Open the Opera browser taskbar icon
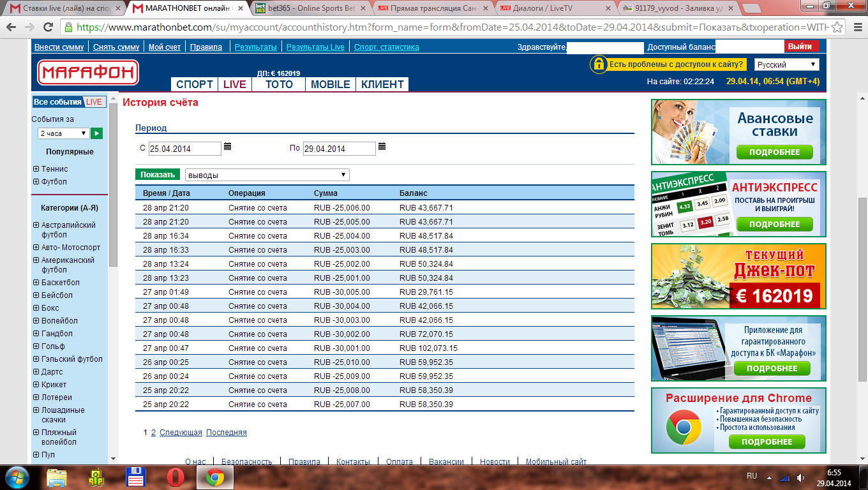Screen dimensions: 868x490 coord(175,477)
